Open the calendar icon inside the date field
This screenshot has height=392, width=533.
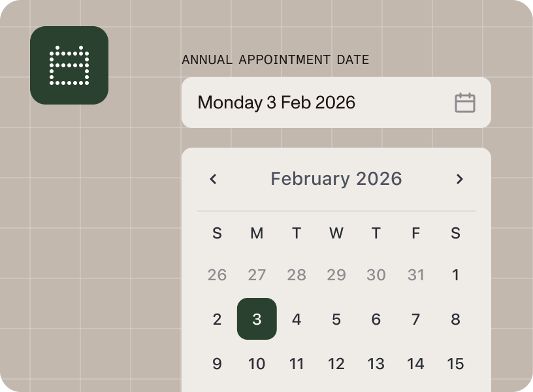click(x=464, y=103)
